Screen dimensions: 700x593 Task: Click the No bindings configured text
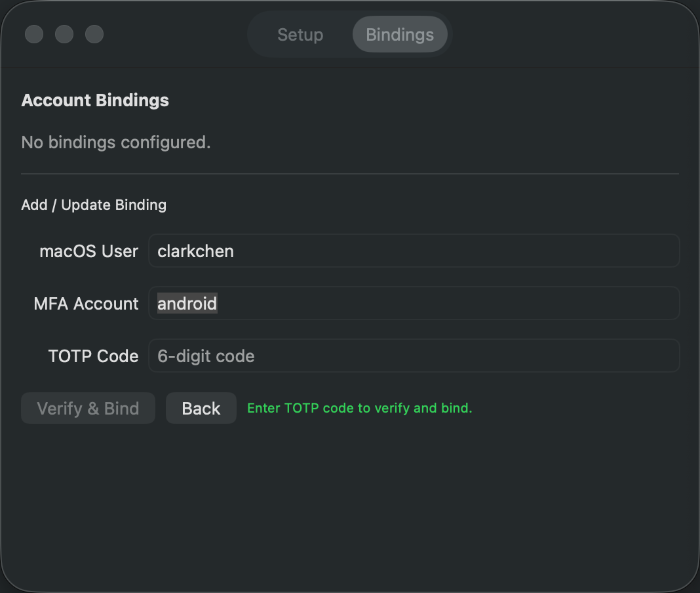click(116, 142)
